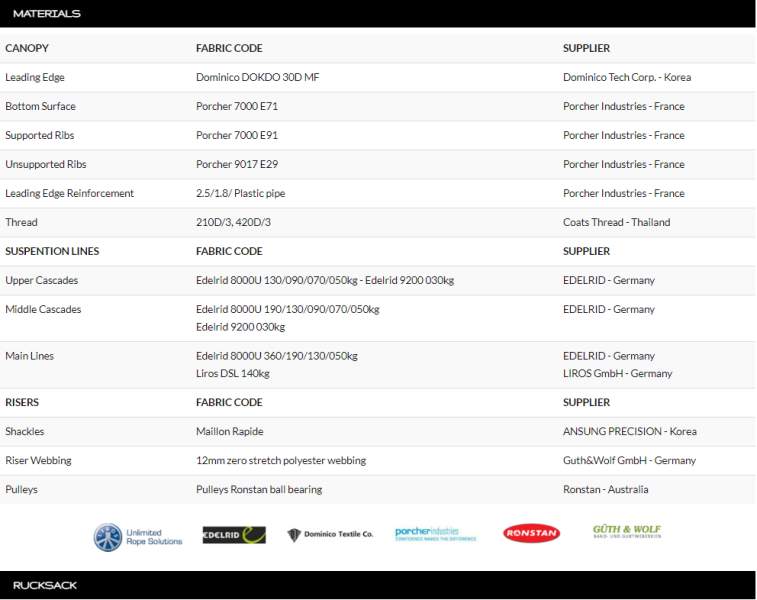The height and width of the screenshot is (600, 757).
Task: Select '12mm zero stretch polyester webbing' cell
Action: pyautogui.click(x=281, y=460)
